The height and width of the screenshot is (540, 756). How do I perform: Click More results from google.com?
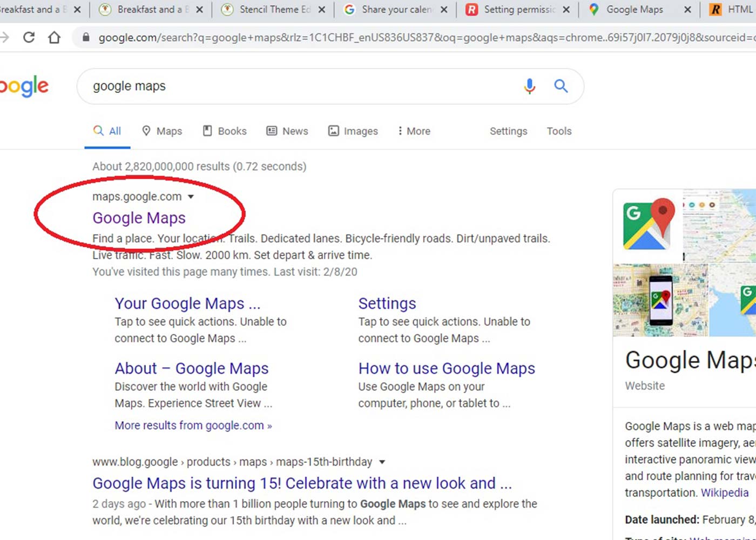click(x=193, y=426)
